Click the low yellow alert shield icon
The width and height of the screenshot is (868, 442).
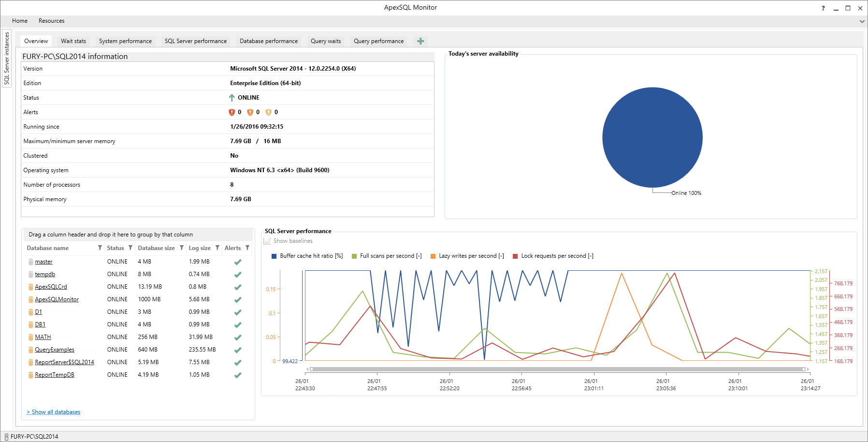point(268,112)
